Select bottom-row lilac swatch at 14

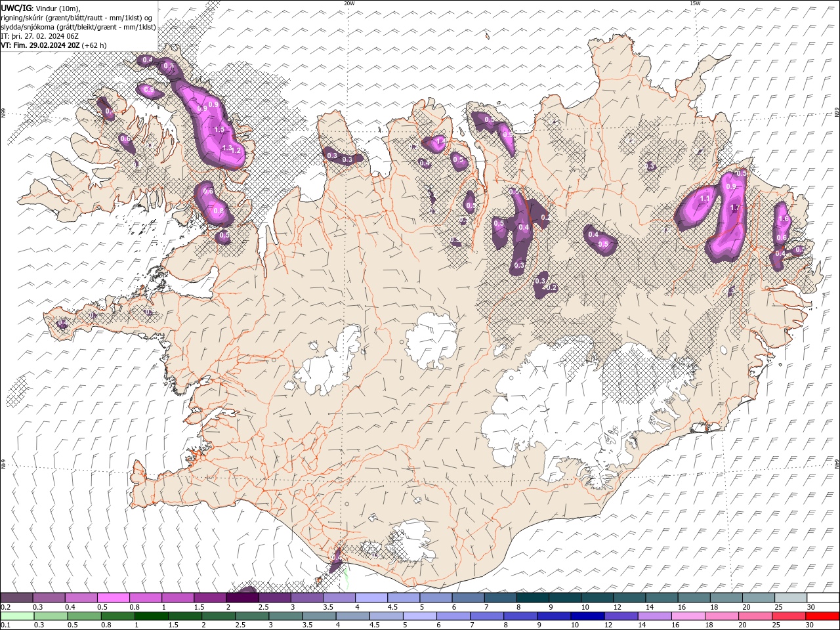(x=655, y=616)
